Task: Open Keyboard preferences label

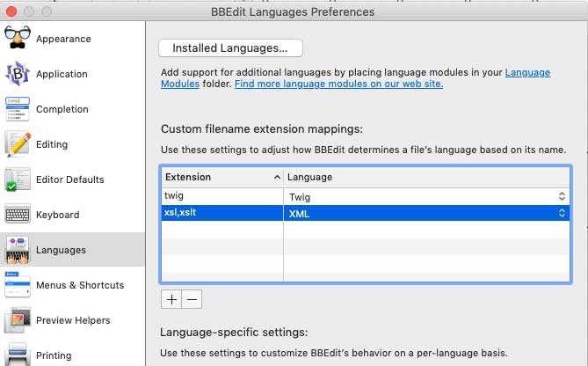Action: 57,215
